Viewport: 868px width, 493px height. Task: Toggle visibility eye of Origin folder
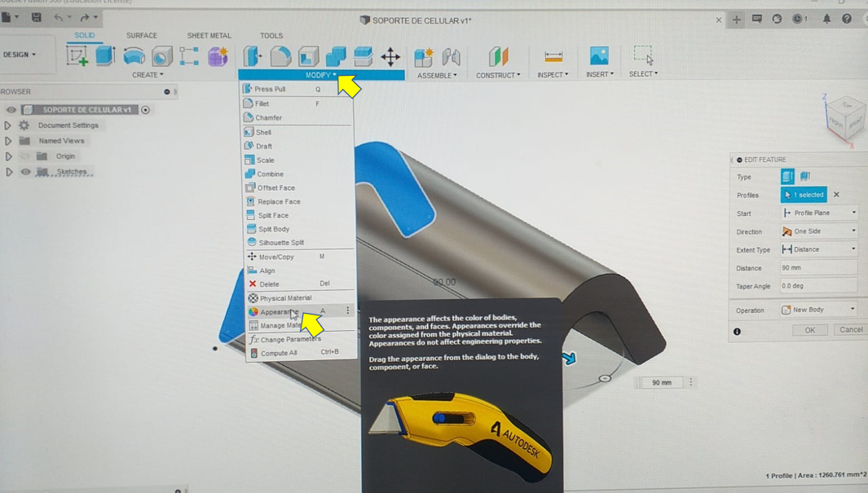coord(25,156)
